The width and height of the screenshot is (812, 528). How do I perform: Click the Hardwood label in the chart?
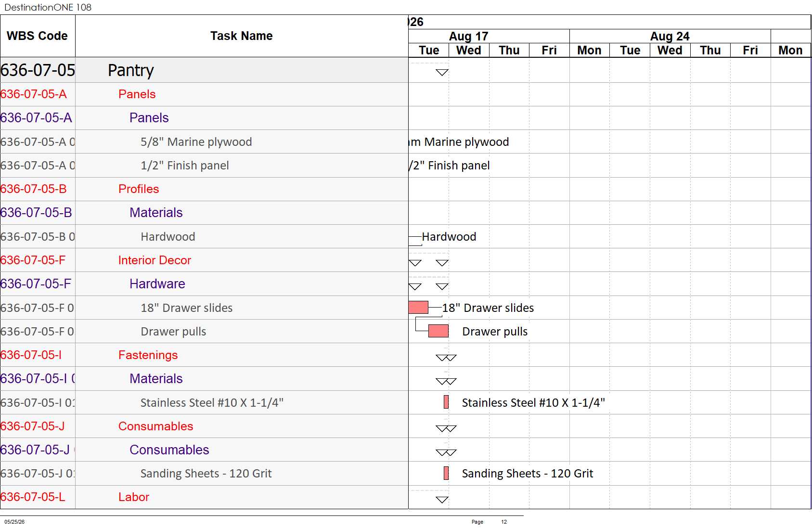pyautogui.click(x=449, y=237)
